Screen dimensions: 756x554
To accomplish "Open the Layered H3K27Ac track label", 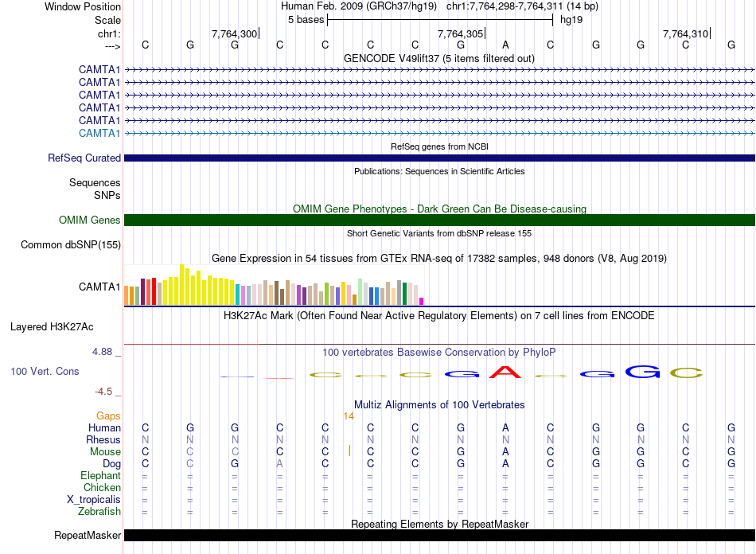I will pyautogui.click(x=52, y=327).
